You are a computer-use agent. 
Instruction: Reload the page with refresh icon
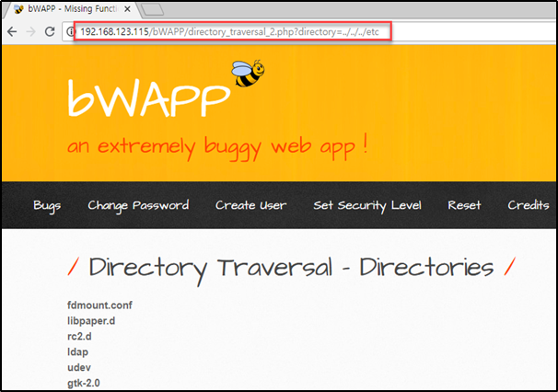coord(50,31)
